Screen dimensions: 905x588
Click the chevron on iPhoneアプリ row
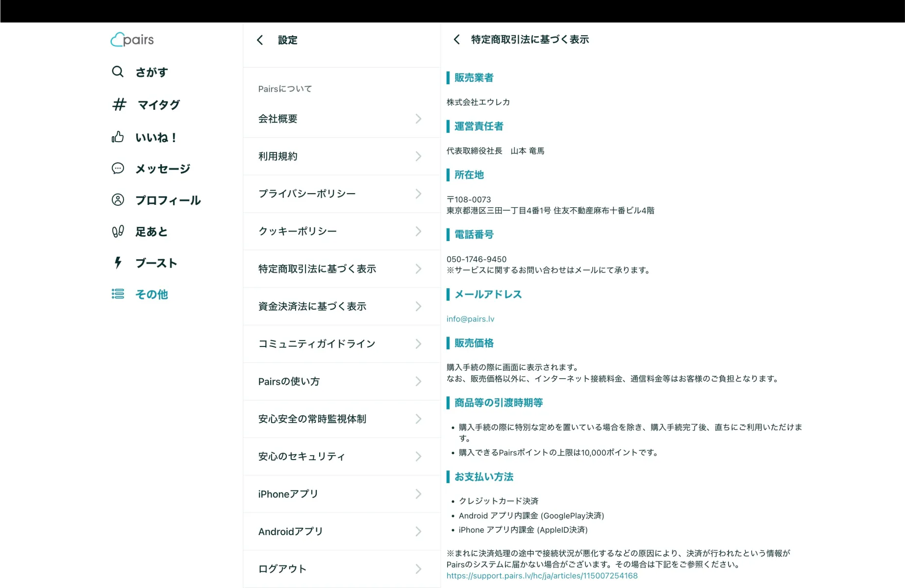coord(418,494)
